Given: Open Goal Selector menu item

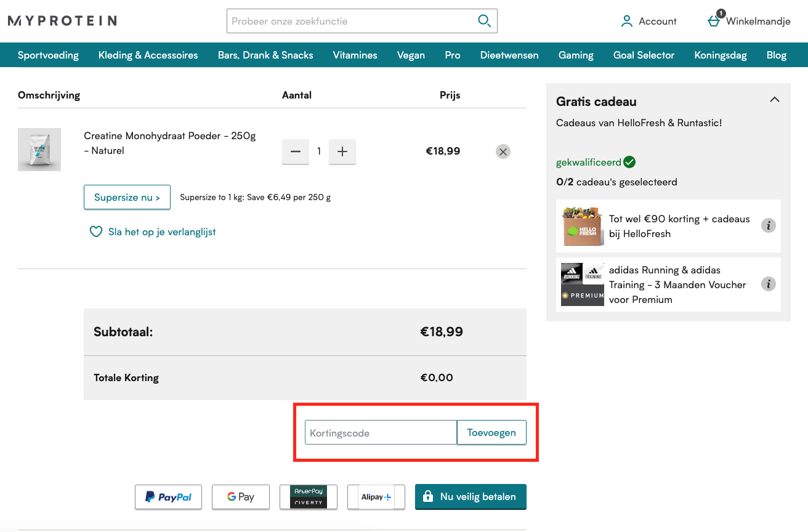Looking at the screenshot, I should [x=644, y=55].
